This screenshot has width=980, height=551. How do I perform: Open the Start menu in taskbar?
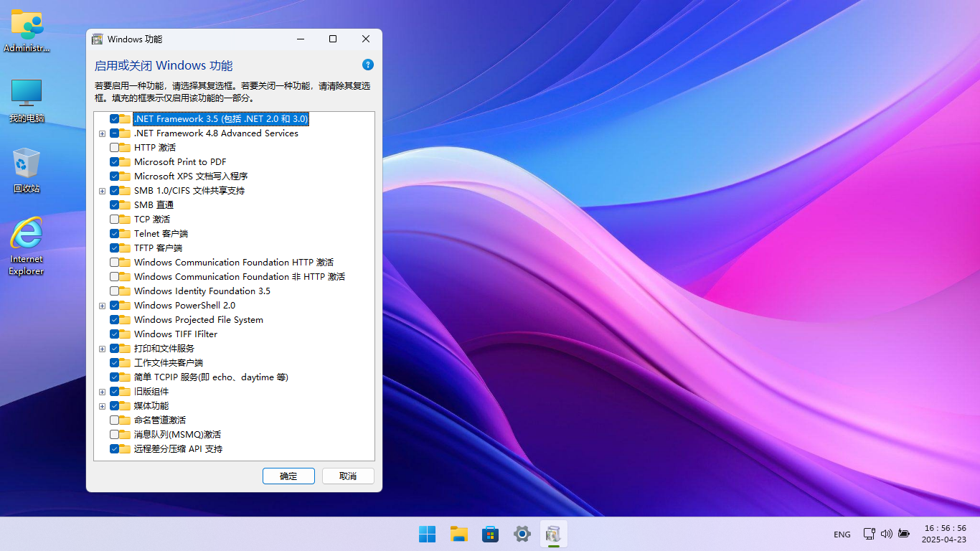tap(427, 534)
